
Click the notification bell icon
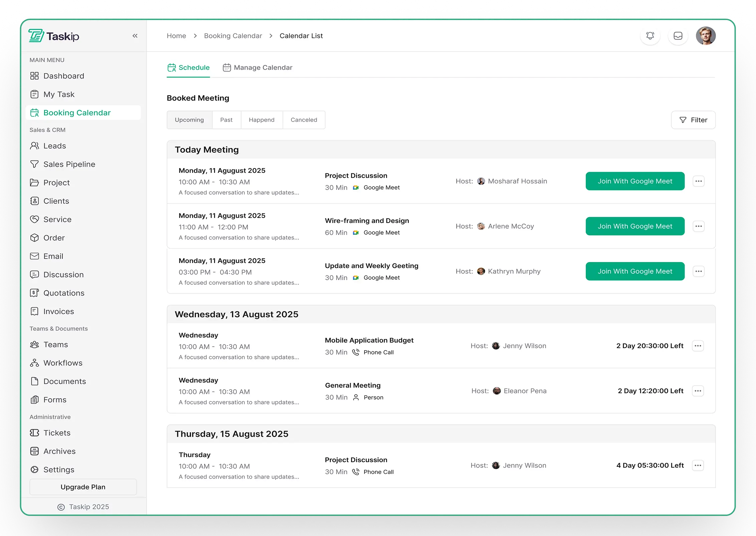[650, 36]
